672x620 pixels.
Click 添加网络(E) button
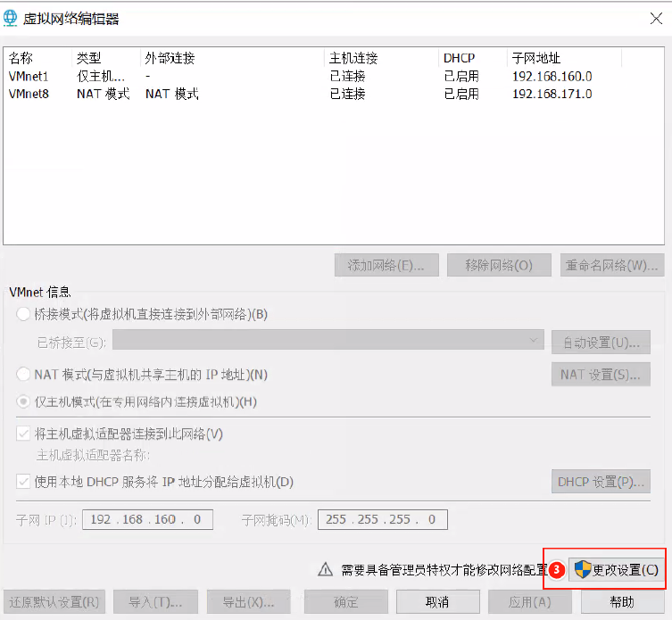click(386, 265)
